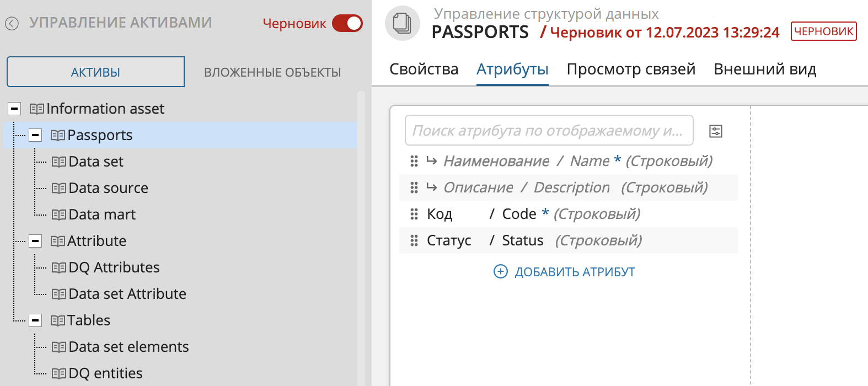868x386 pixels.
Task: Click the АКТИВЫ button
Action: click(x=95, y=72)
